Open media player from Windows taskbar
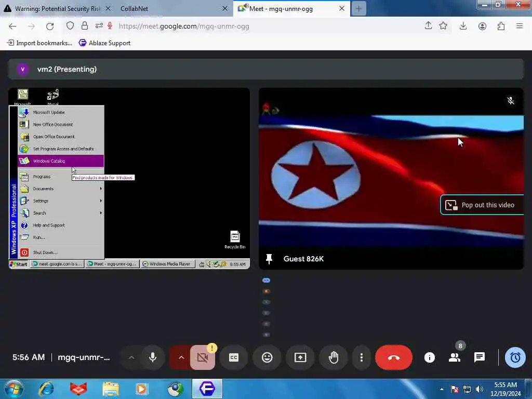532x399 pixels. (x=142, y=389)
